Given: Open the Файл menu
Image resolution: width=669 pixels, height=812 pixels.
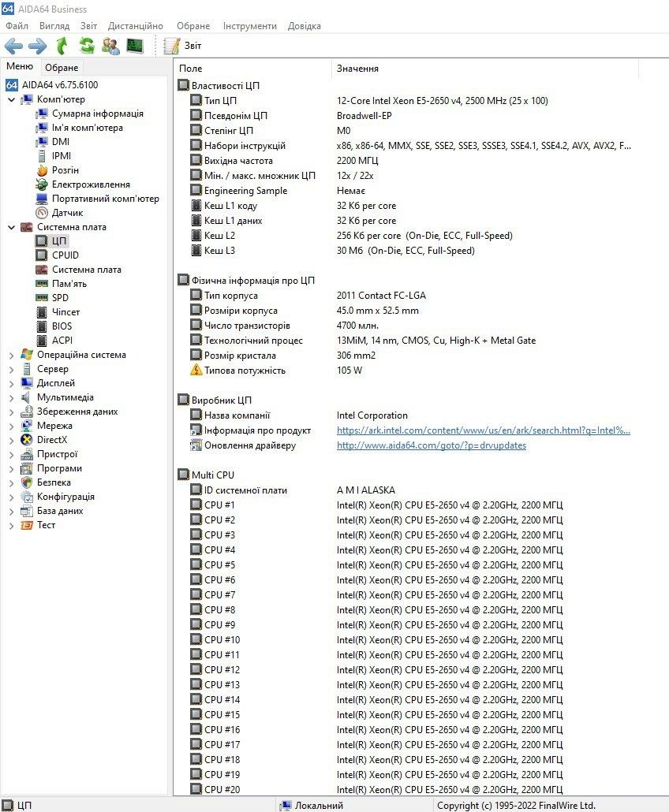Looking at the screenshot, I should pos(17,26).
